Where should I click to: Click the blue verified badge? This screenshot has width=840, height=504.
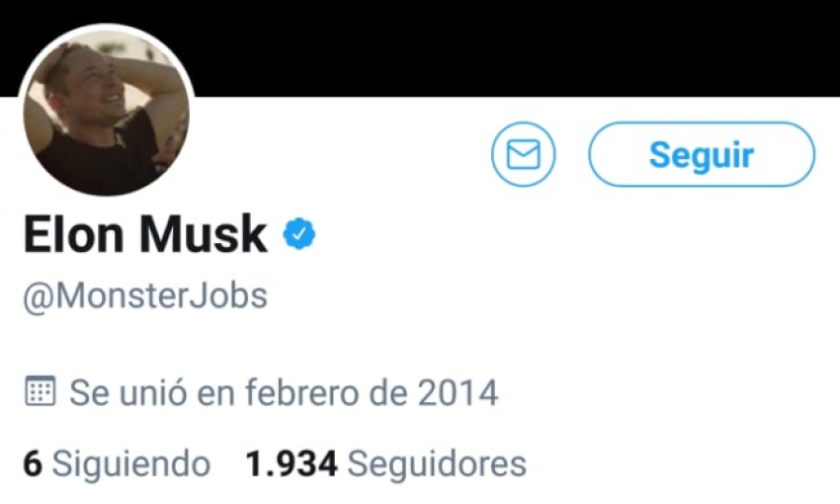point(299,233)
